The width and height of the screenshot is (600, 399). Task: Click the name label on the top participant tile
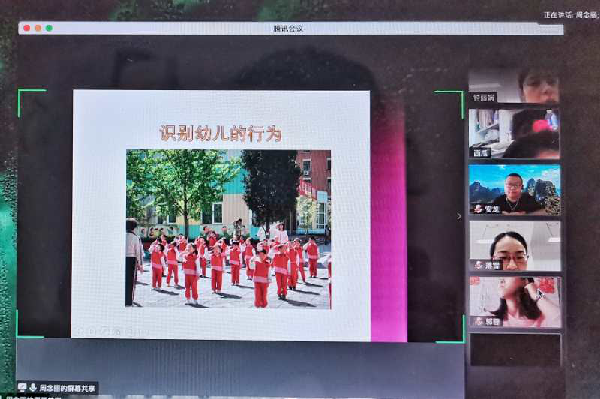pyautogui.click(x=484, y=98)
